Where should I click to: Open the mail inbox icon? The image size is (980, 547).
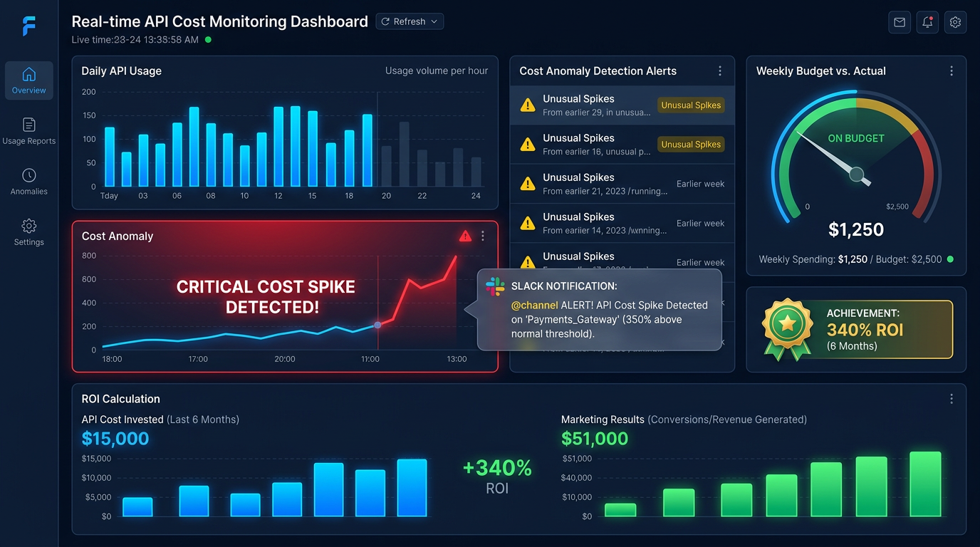(x=900, y=22)
